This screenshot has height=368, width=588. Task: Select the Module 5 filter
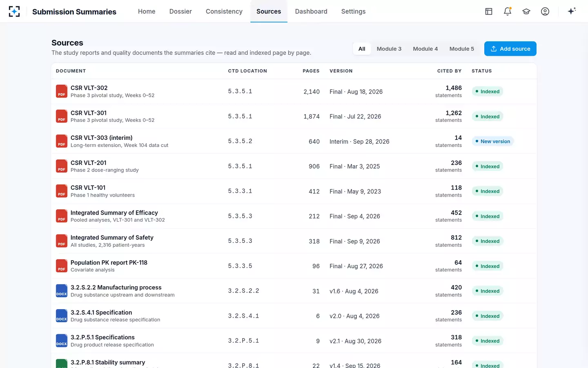point(461,49)
